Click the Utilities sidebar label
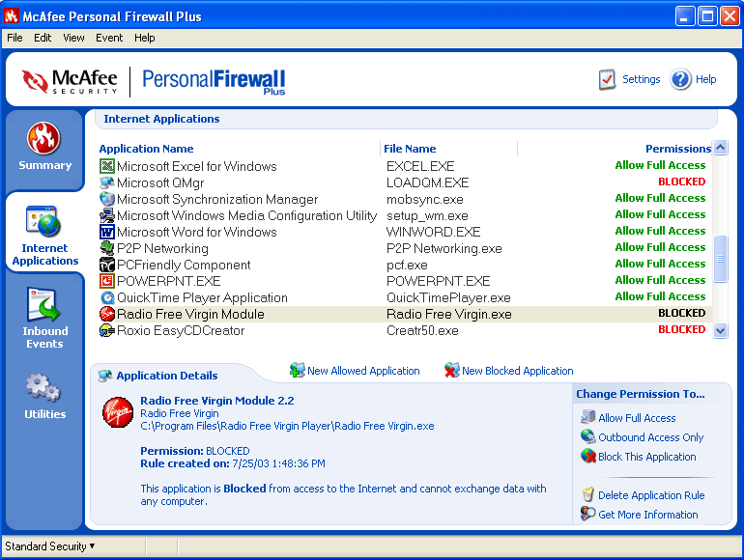Screen dimensions: 744x560 (x=45, y=414)
